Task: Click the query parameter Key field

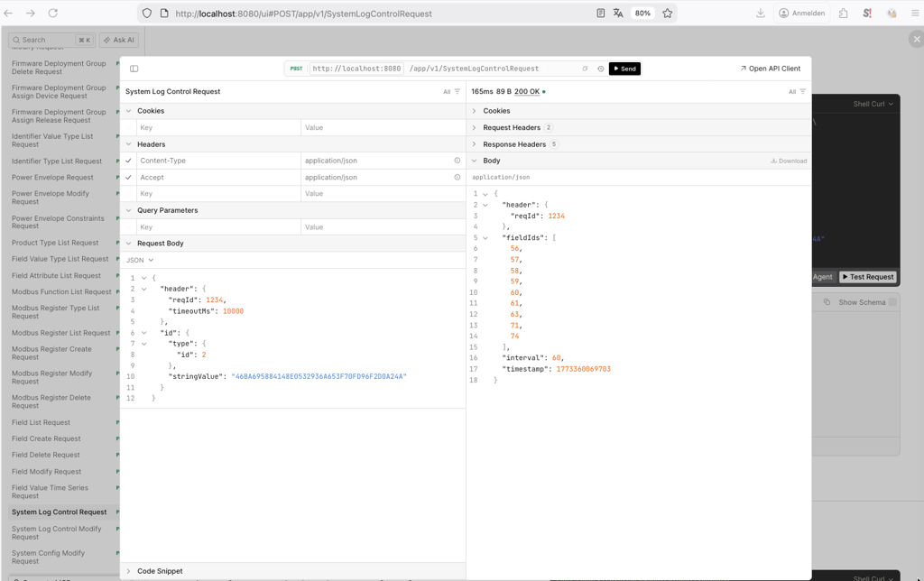Action: click(218, 226)
